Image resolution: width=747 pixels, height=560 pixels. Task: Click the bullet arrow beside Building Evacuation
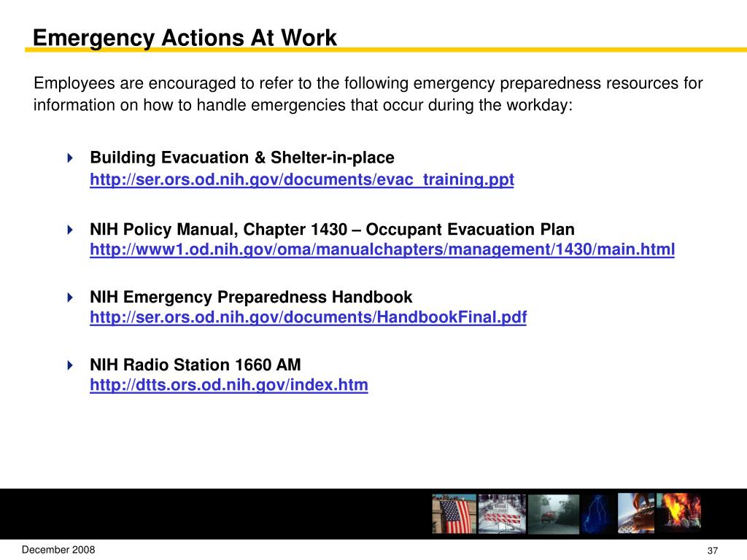71,157
